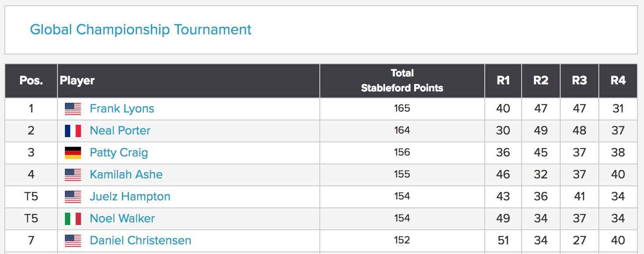Click the US flag beside Daniel Christensen
Image resolution: width=644 pixels, height=254 pixels.
coord(73,241)
